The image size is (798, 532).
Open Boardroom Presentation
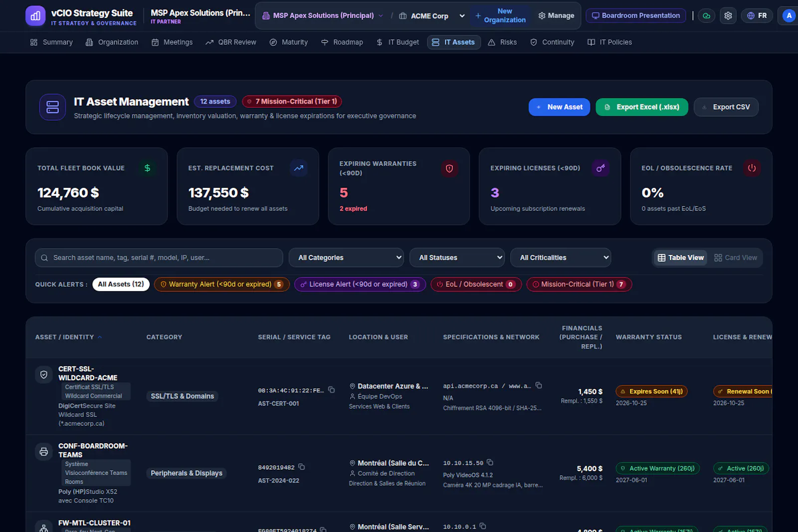point(635,16)
